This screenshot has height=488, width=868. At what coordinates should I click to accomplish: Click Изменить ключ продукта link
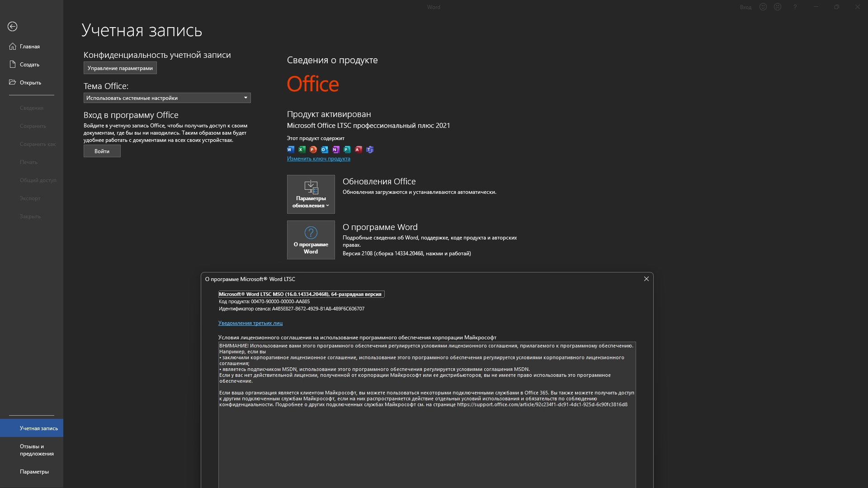click(x=318, y=159)
